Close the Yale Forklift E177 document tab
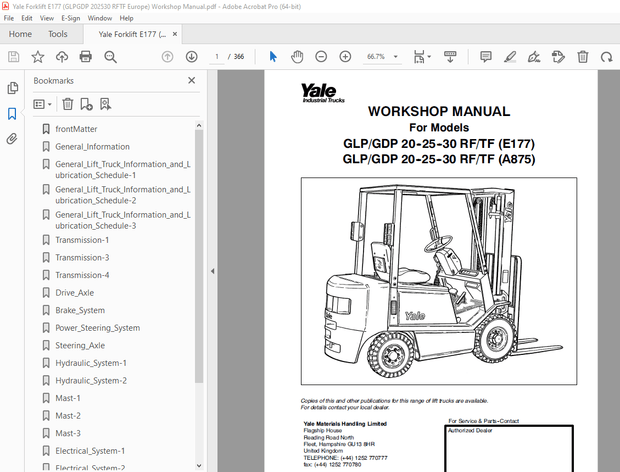The height and width of the screenshot is (472, 620). coord(175,34)
